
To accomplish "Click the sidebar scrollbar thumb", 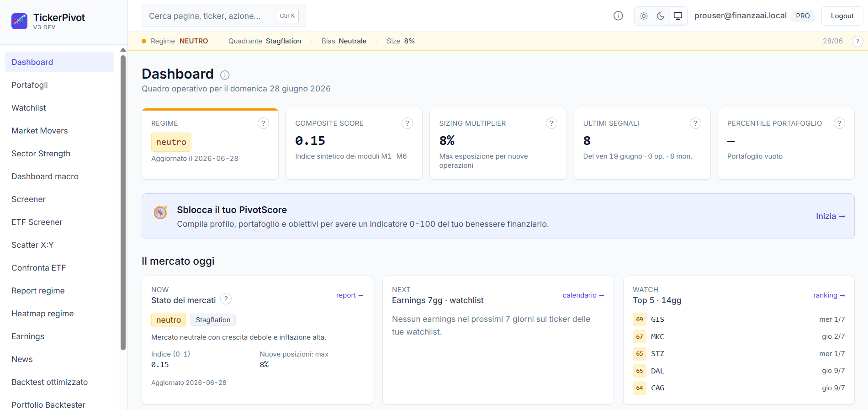I will (x=123, y=202).
